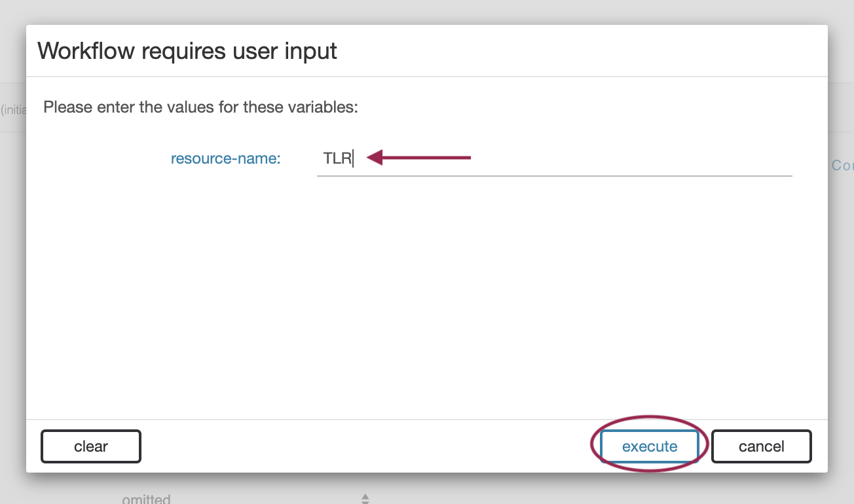Screen dimensions: 854x504
Task: Click the resource-name label
Action: [x=225, y=158]
